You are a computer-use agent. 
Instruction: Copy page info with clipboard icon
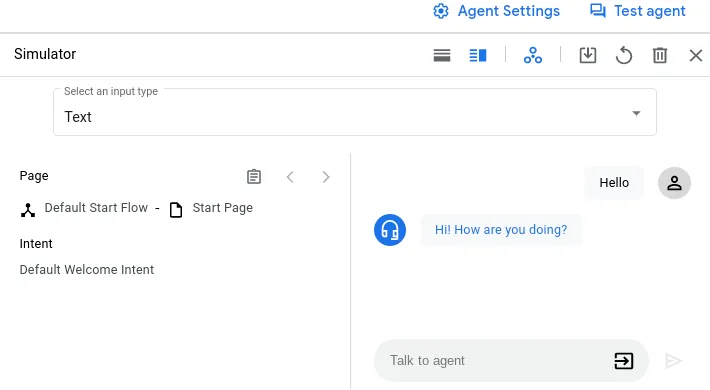(x=254, y=177)
